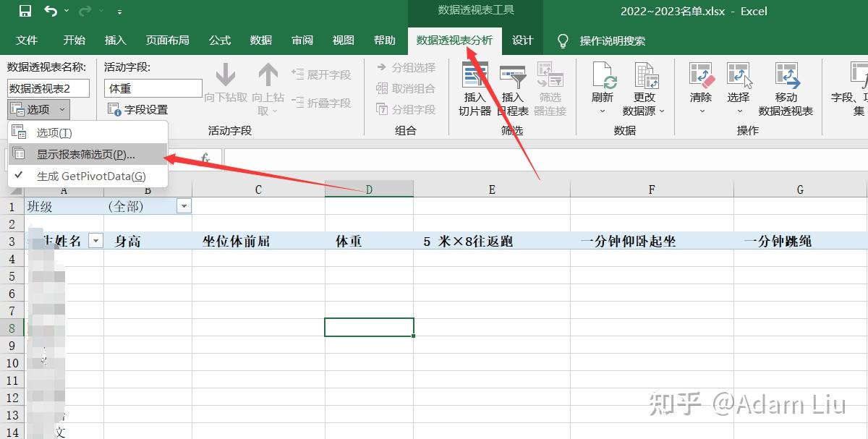Click 插入日程表 to insert a timeline
Image resolution: width=868 pixels, height=439 pixels.
click(512, 87)
